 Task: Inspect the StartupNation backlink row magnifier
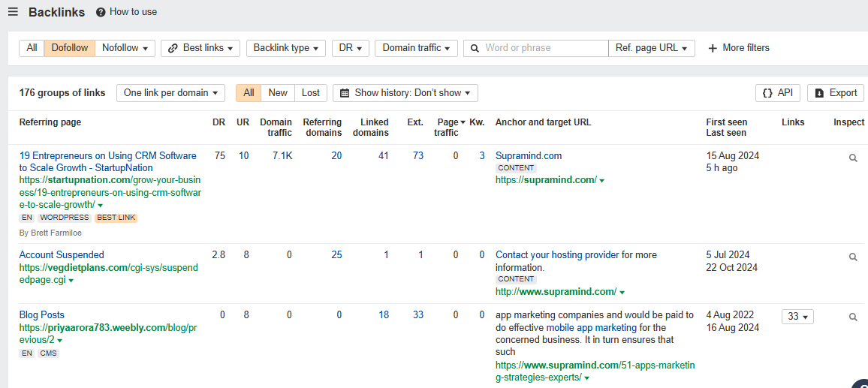click(853, 158)
